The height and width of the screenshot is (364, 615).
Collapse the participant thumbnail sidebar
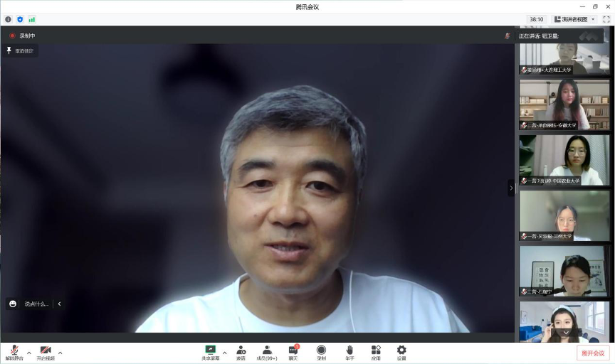tap(510, 188)
